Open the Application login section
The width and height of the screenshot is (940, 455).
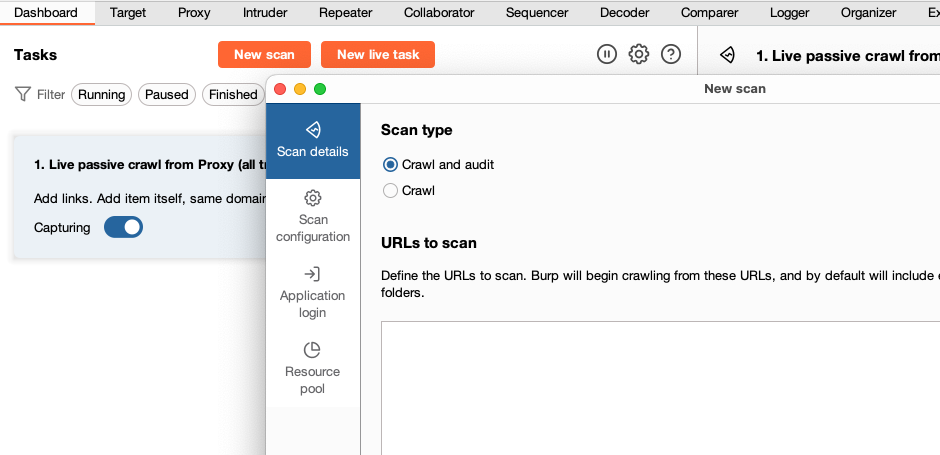(313, 292)
